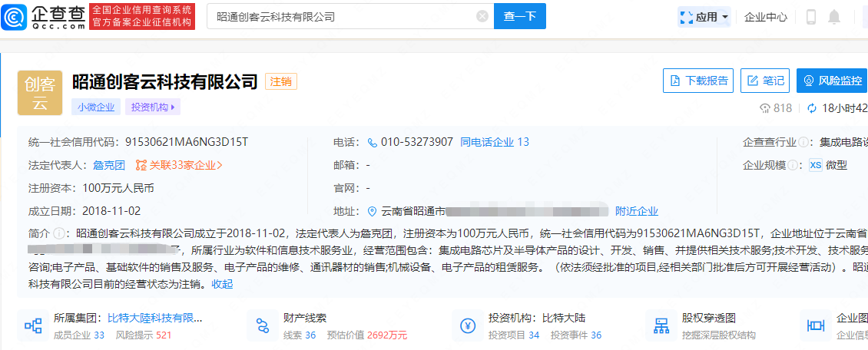Expand the 投资机构 tag
The image size is (868, 350).
(x=153, y=107)
